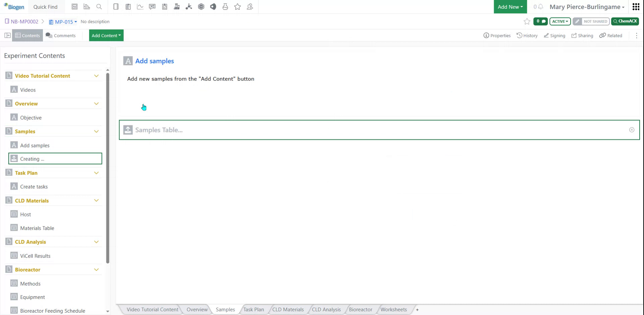Expand the MP-015 dropdown in the breadcrumb
This screenshot has width=644, height=315.
[x=75, y=22]
